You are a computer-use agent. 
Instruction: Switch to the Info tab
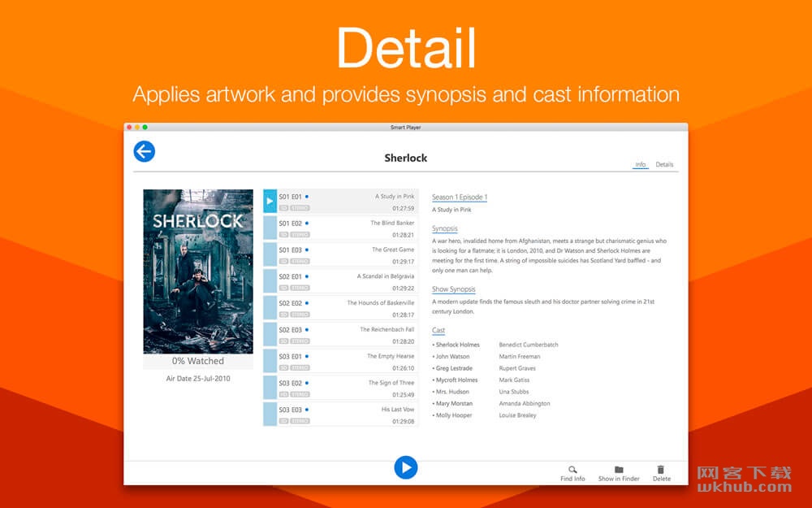click(x=640, y=164)
